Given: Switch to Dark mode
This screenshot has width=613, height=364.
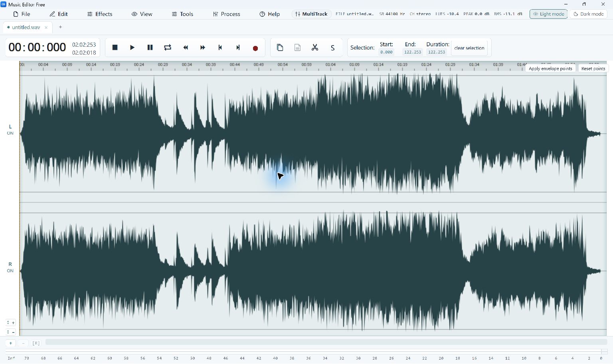Looking at the screenshot, I should (x=588, y=14).
